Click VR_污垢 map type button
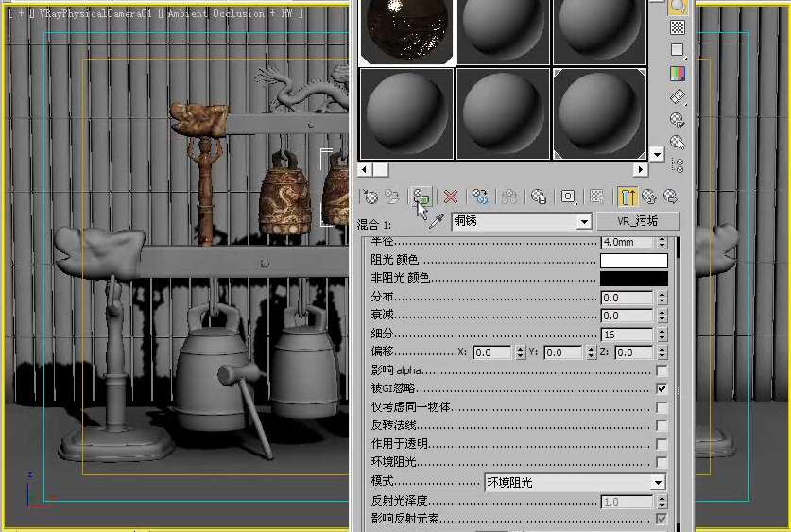This screenshot has height=532, width=791. point(638,221)
